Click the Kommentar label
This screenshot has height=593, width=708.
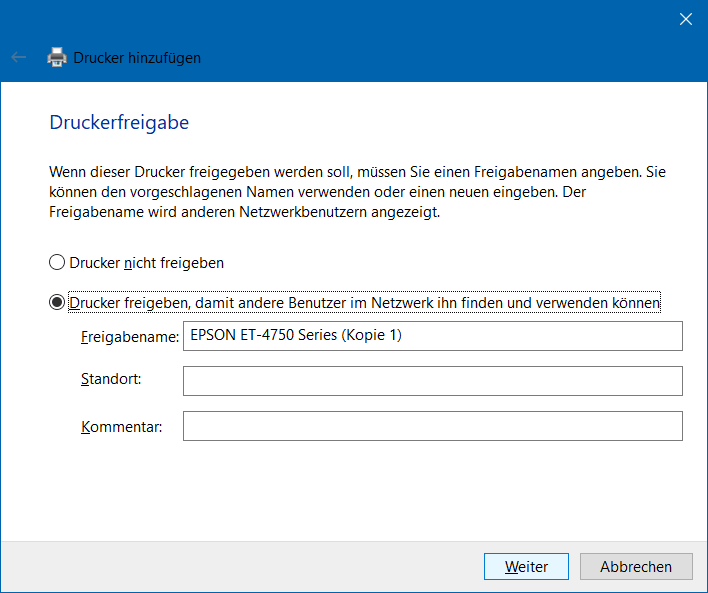coord(121,427)
